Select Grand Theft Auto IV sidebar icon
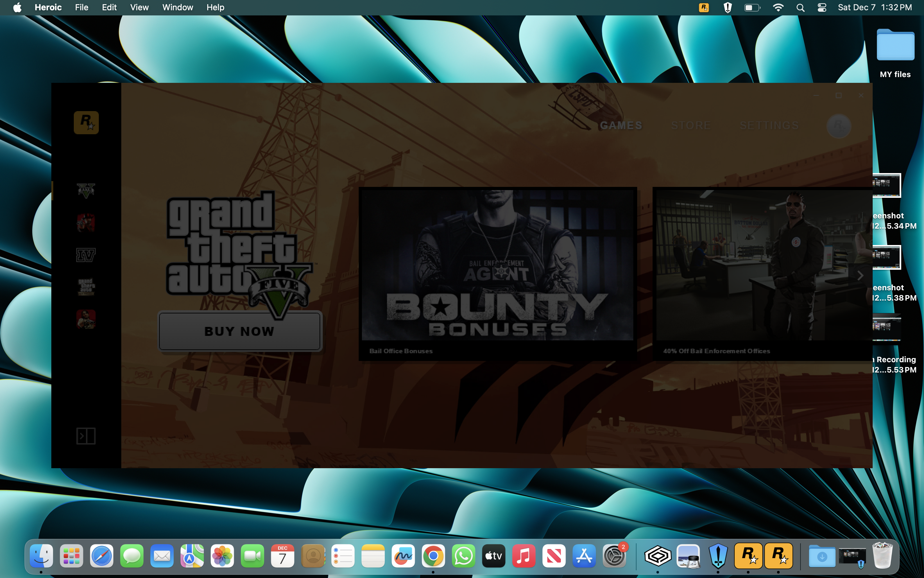 [x=86, y=255]
